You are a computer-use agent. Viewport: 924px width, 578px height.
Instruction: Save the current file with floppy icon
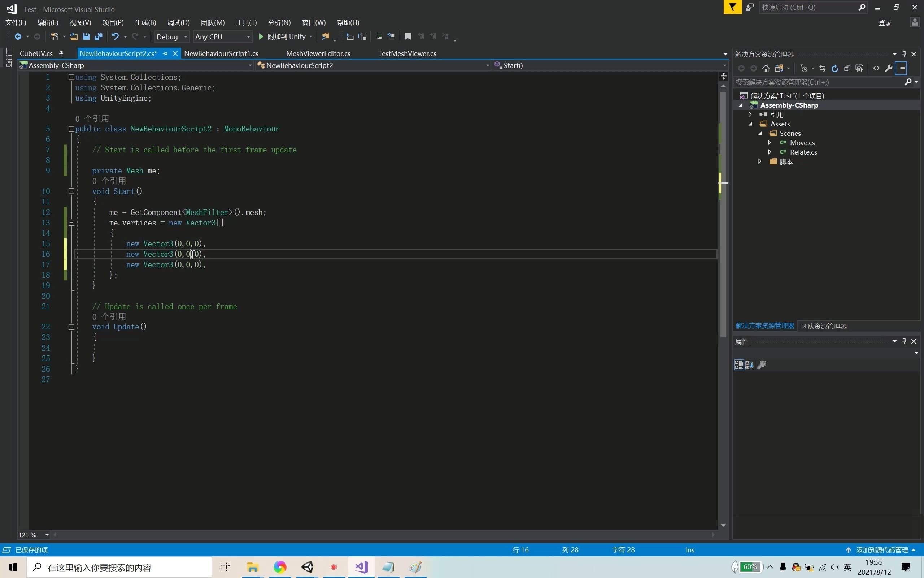(x=86, y=37)
